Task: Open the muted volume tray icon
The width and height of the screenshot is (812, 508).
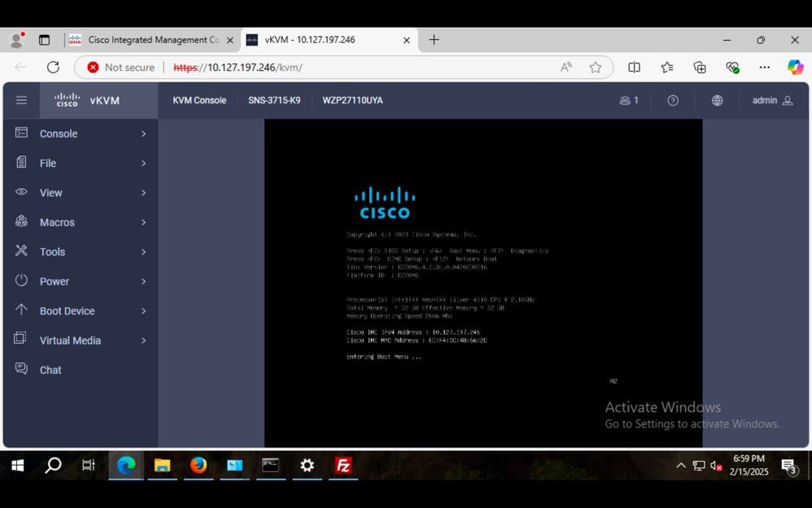Action: point(716,466)
